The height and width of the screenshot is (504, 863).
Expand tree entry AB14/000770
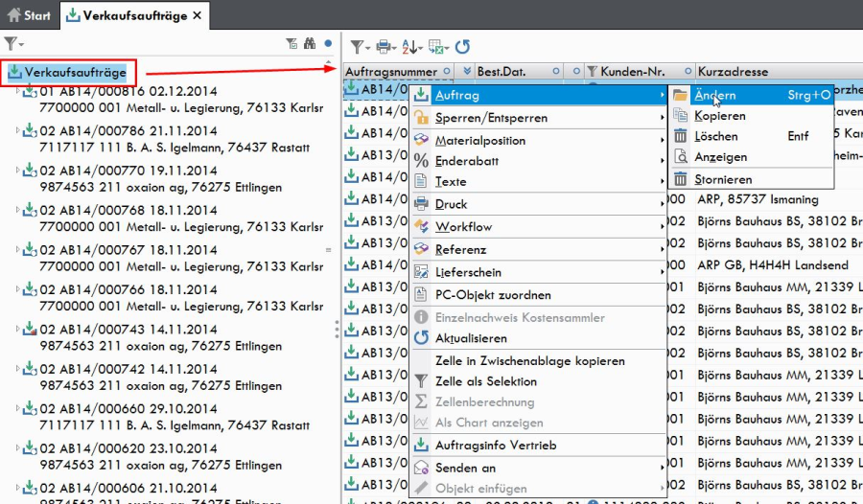pos(17,170)
